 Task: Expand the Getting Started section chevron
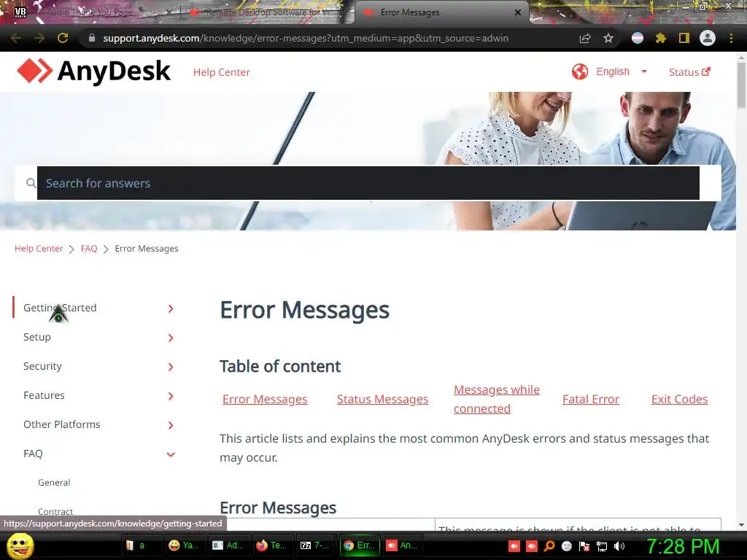pyautogui.click(x=171, y=308)
